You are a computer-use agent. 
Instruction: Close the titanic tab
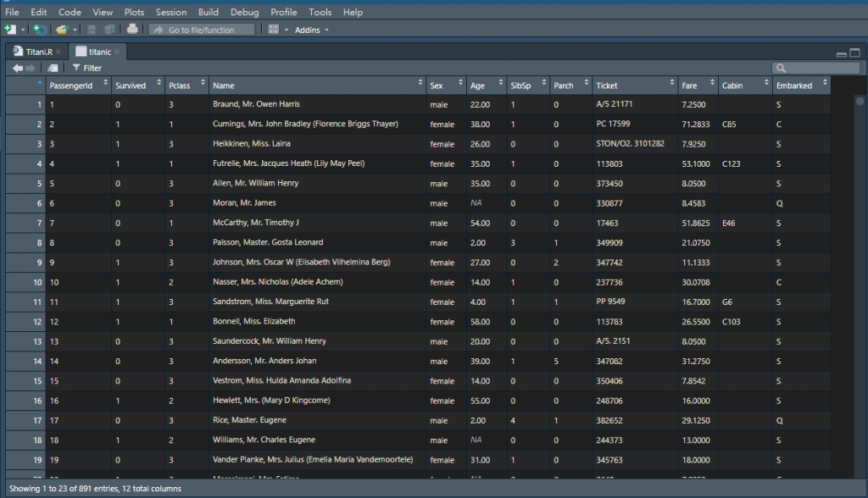point(117,52)
